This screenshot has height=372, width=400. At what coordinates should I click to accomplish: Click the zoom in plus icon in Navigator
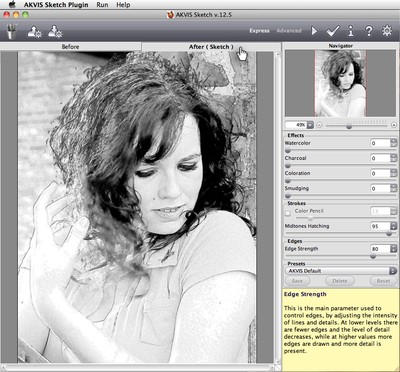[394, 125]
